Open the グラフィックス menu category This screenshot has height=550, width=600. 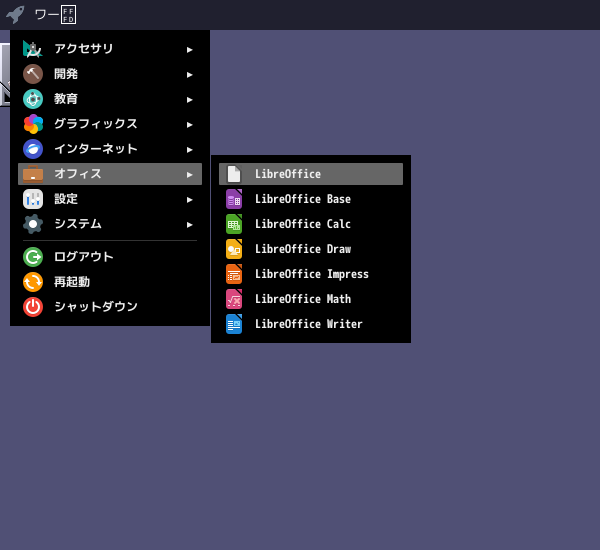pos(110,124)
